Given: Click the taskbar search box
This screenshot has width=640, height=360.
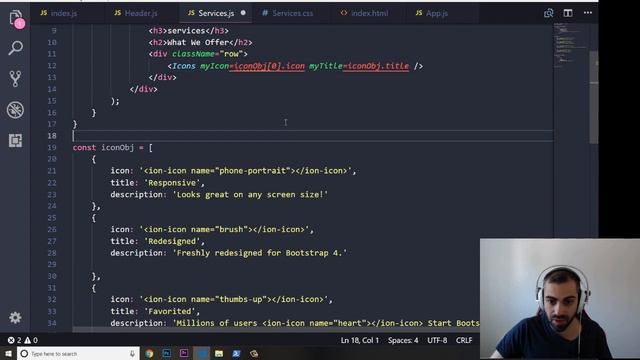Looking at the screenshot, I should [78, 353].
